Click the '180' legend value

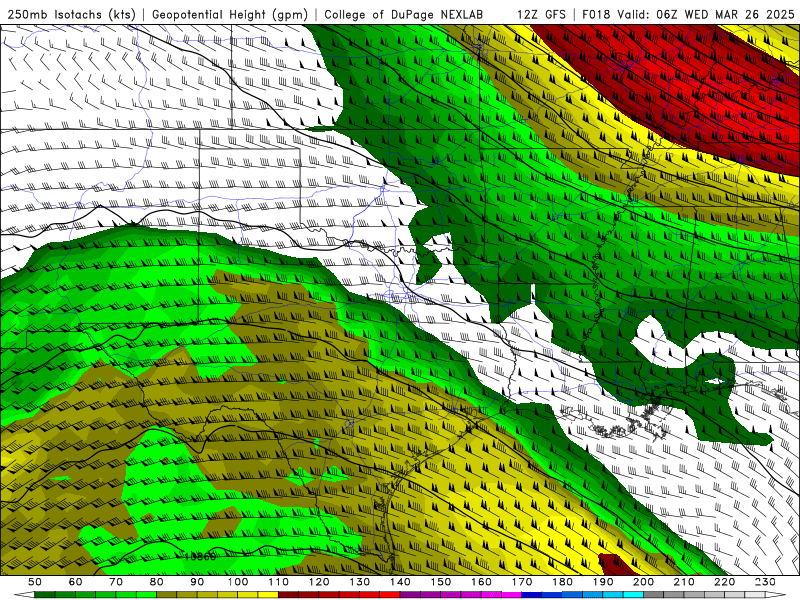tap(562, 582)
